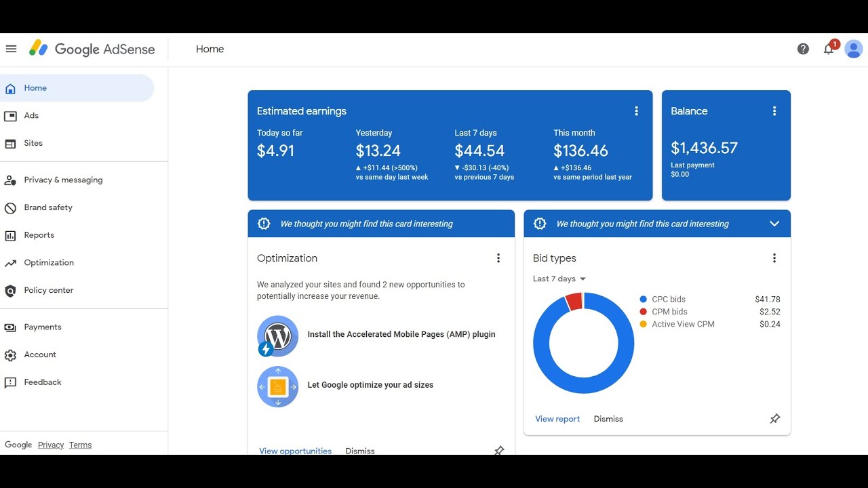This screenshot has width=868, height=488.
Task: Click the WordPress AMP plugin icon
Action: click(277, 336)
